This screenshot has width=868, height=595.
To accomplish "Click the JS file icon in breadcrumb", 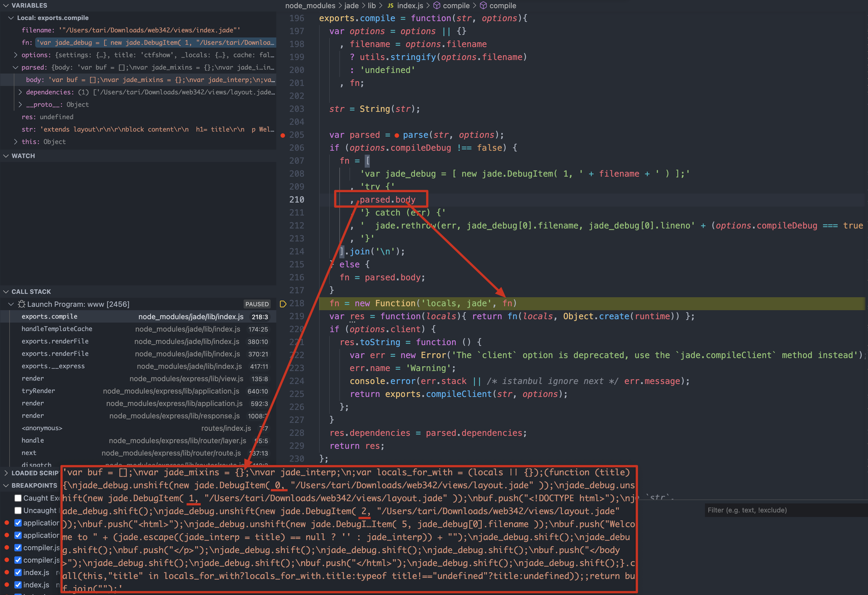I will click(390, 6).
